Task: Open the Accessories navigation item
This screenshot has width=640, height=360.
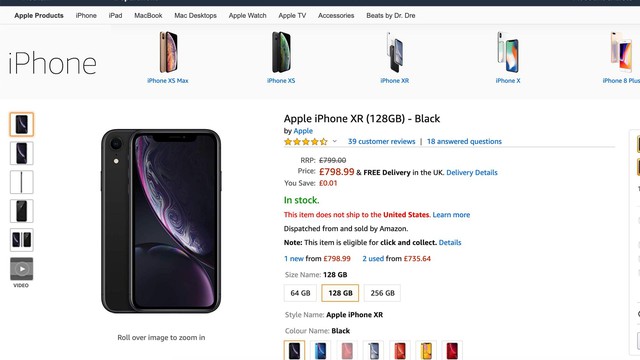Action: pyautogui.click(x=336, y=16)
